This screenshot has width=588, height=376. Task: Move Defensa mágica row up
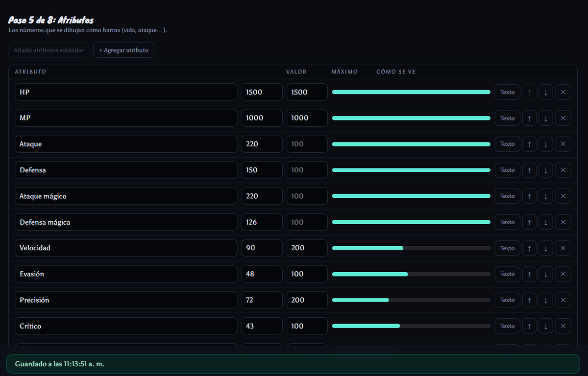pos(529,222)
